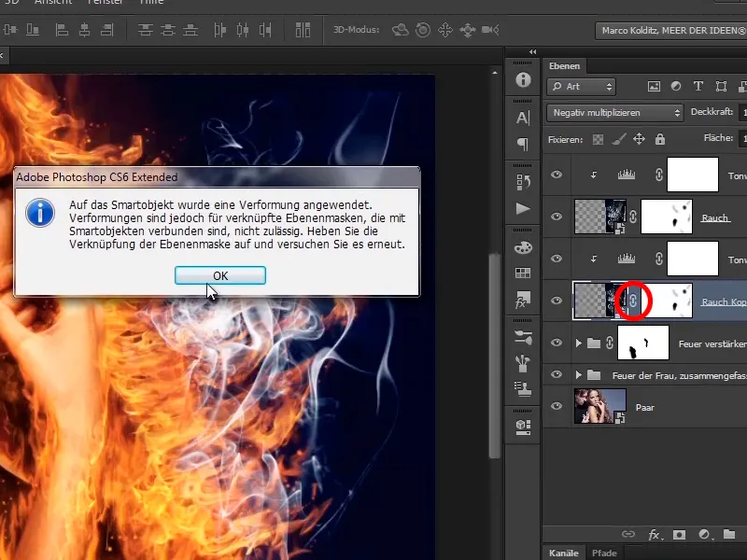Image resolution: width=747 pixels, height=560 pixels.
Task: Open the workspace dropdown Marco Kolditz
Action: point(670,31)
